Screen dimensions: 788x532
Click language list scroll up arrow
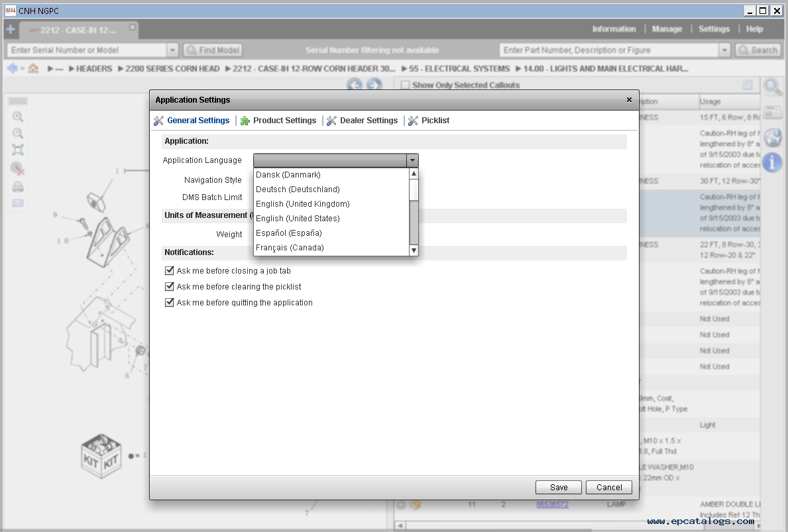pos(414,174)
